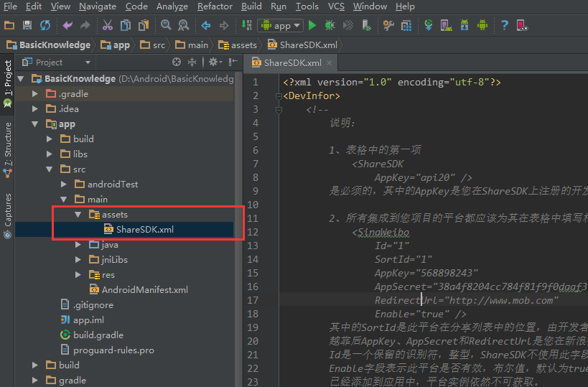
Task: Close the ShareSDK.xml editor tab
Action: point(330,62)
